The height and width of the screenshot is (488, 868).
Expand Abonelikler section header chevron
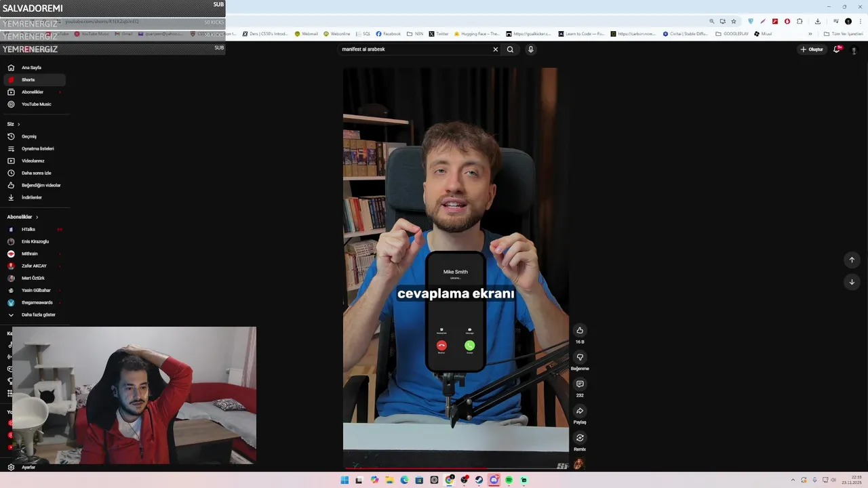(x=37, y=217)
